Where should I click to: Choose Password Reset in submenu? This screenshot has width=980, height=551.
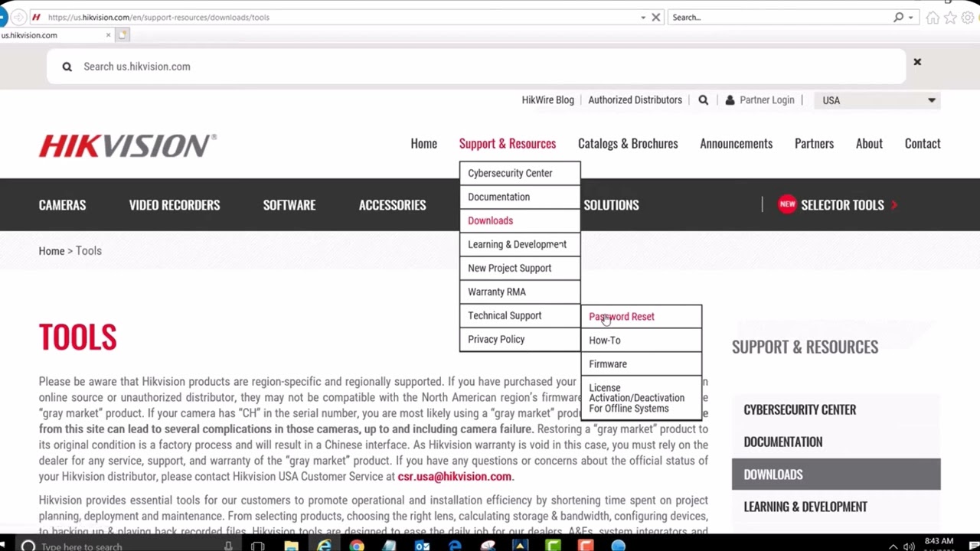tap(641, 317)
